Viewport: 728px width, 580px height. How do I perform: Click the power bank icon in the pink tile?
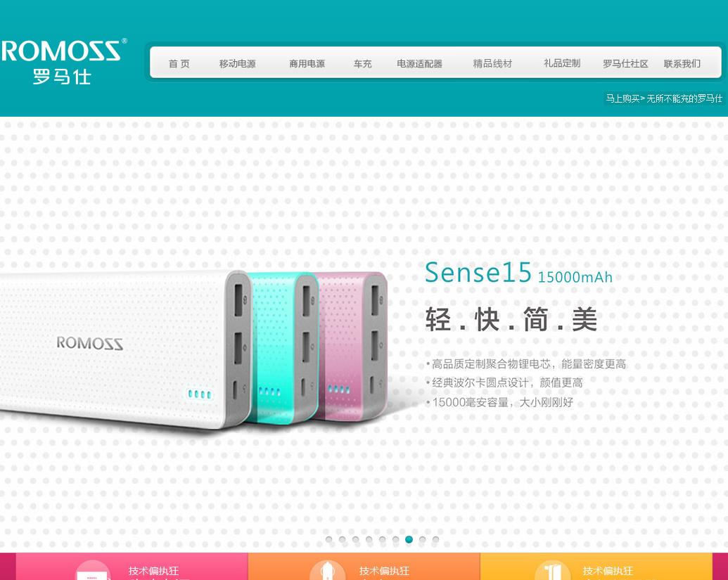click(94, 570)
